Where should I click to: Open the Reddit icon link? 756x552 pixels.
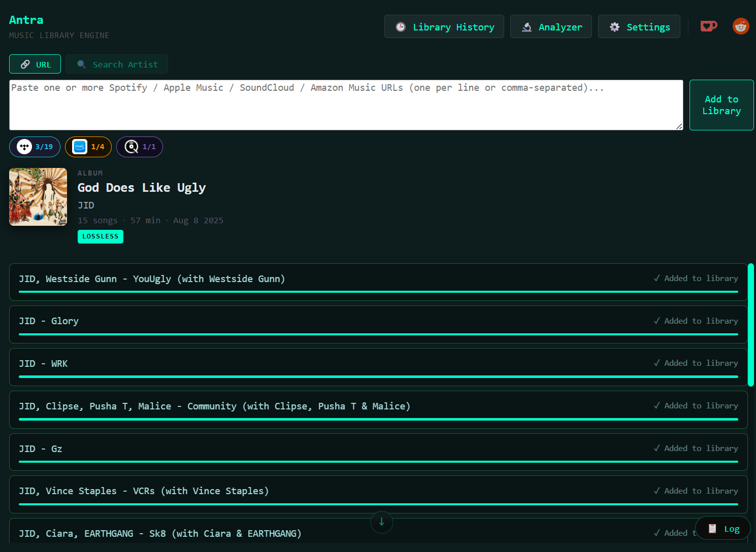(741, 26)
